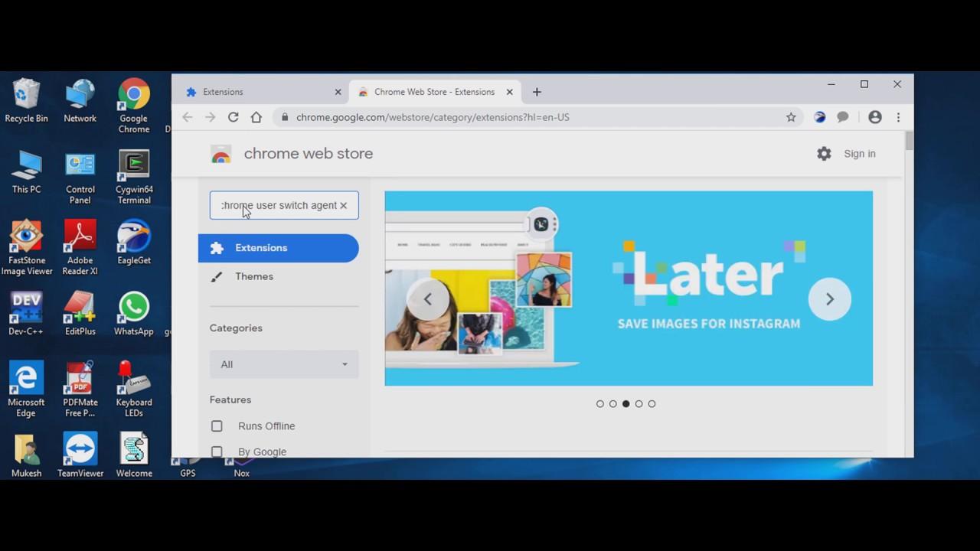The width and height of the screenshot is (980, 551).
Task: Enable the Runs Offline checkbox
Action: [217, 426]
